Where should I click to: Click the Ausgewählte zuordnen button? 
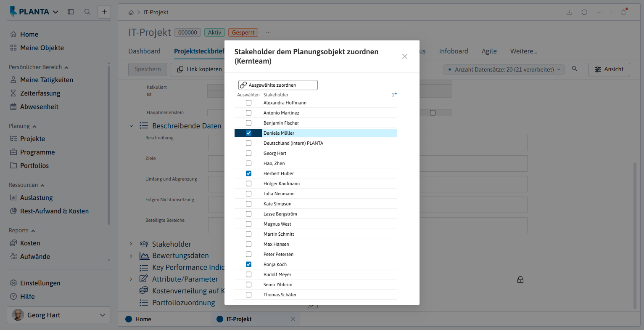(x=278, y=85)
